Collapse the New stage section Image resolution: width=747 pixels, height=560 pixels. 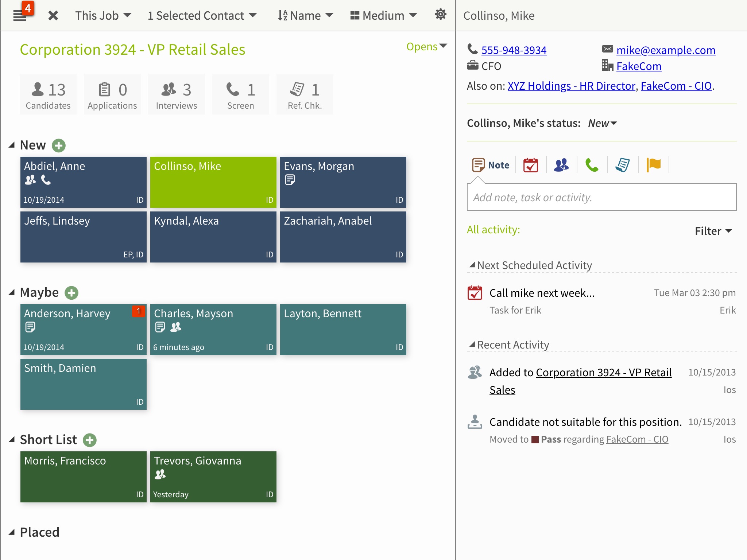12,145
